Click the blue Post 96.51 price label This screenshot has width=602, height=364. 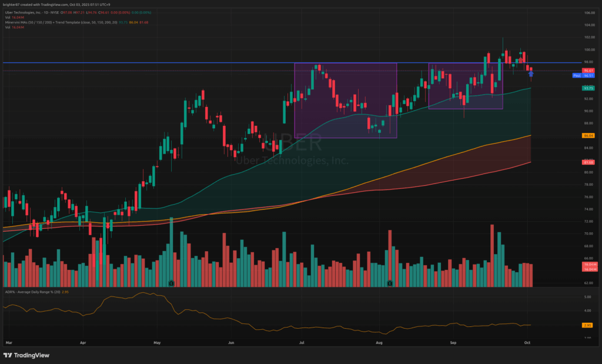(584, 75)
